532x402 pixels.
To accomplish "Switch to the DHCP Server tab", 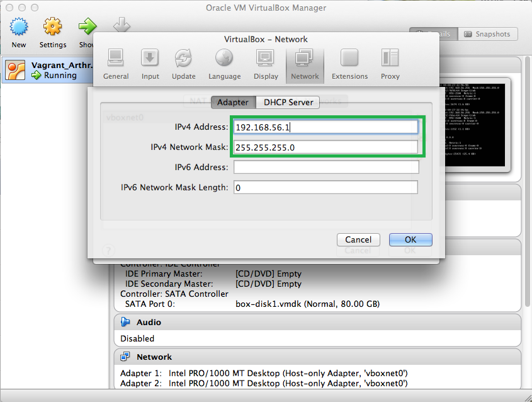I will coord(288,102).
